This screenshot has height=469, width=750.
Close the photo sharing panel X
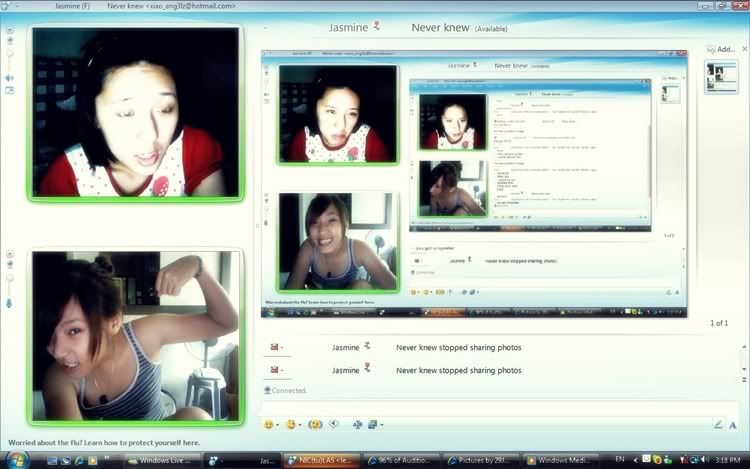point(745,49)
